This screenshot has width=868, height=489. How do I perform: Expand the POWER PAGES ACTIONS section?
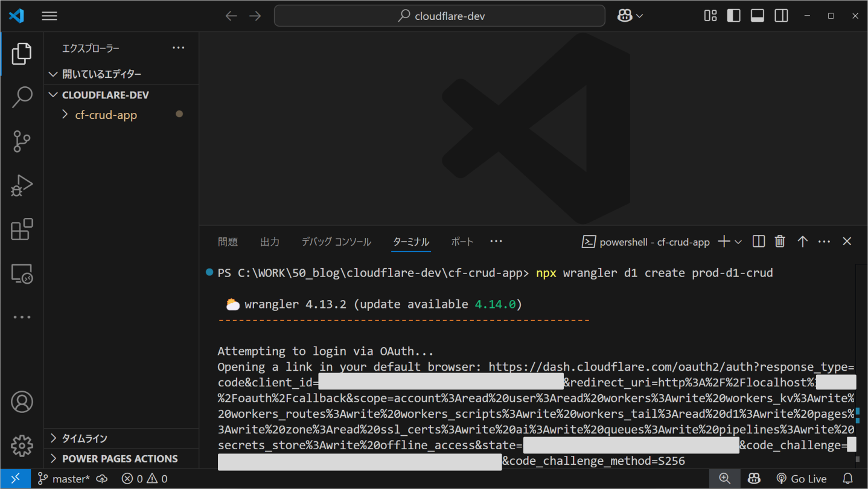pos(121,459)
